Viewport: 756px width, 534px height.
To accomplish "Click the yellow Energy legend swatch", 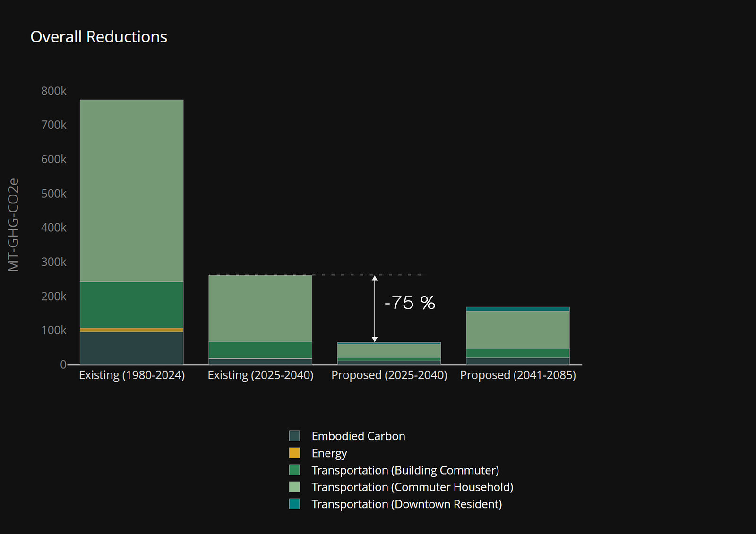I will (x=294, y=453).
